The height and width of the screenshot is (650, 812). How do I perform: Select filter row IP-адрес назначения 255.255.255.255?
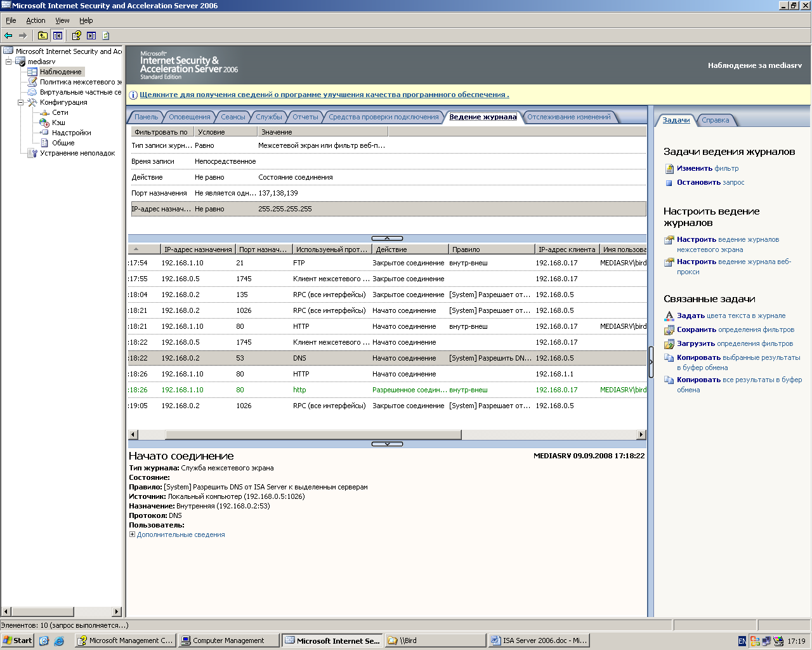[388, 209]
